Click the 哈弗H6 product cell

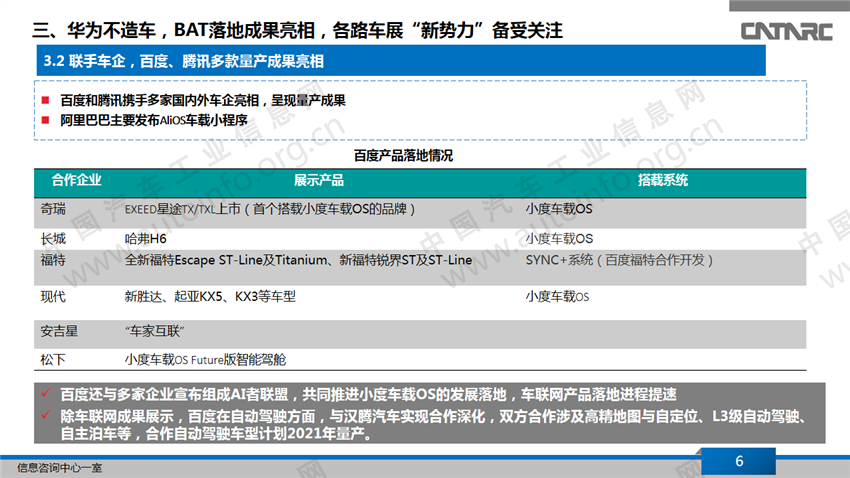pyautogui.click(x=145, y=238)
